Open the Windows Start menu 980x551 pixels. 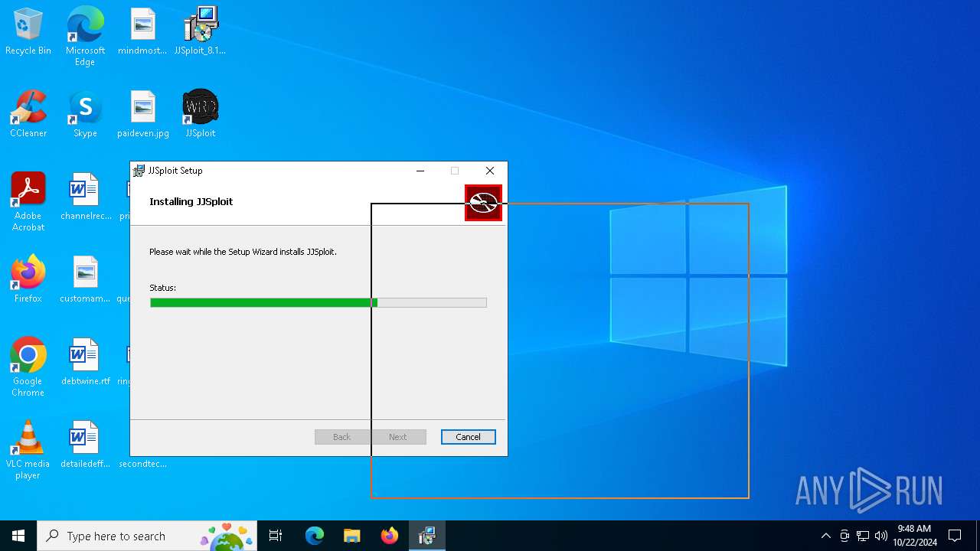(x=18, y=536)
